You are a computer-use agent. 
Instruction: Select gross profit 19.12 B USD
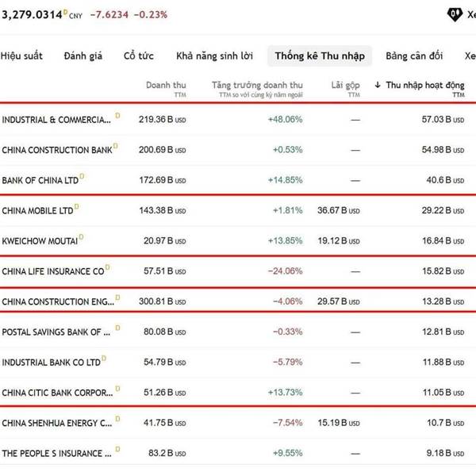pyautogui.click(x=339, y=241)
